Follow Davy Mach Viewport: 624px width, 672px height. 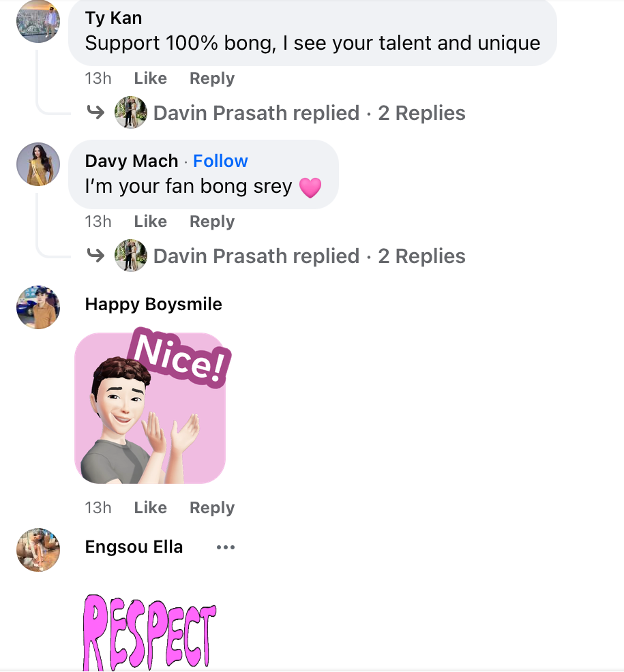[220, 161]
